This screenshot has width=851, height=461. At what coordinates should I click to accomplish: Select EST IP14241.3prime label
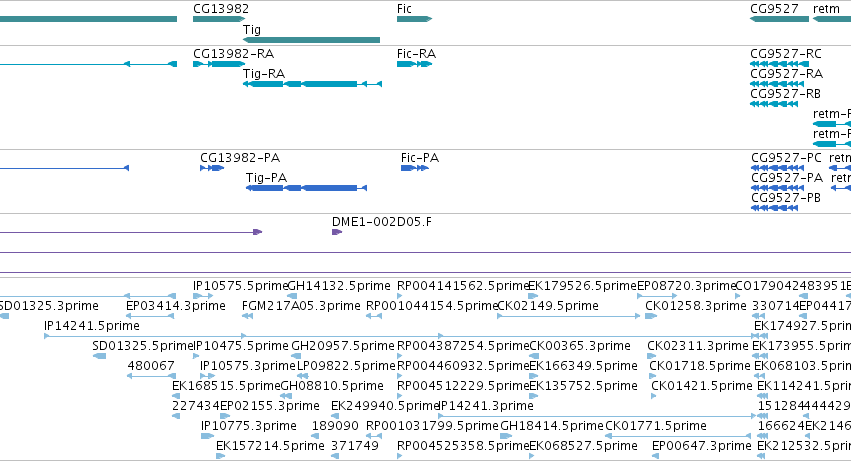[486, 407]
